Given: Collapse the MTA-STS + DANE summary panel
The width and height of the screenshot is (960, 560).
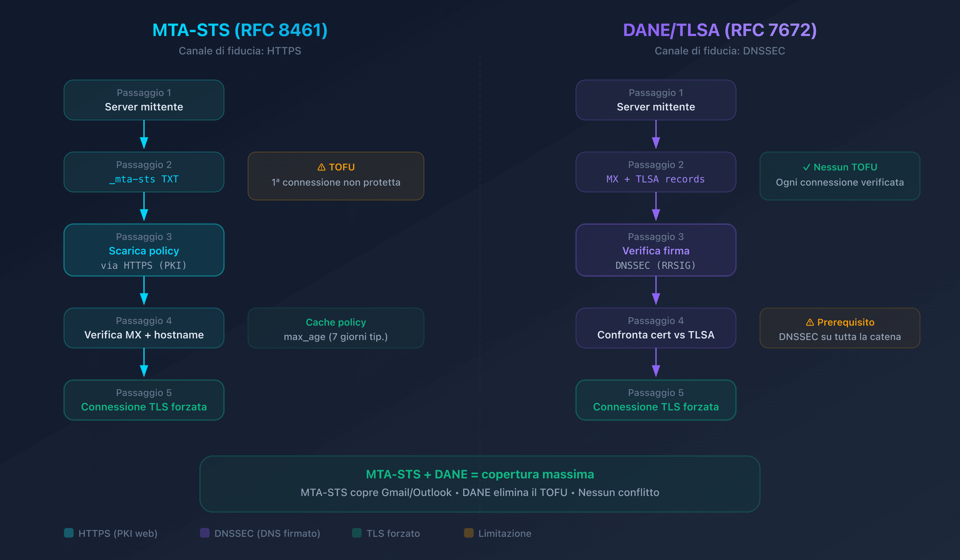Looking at the screenshot, I should (x=480, y=484).
